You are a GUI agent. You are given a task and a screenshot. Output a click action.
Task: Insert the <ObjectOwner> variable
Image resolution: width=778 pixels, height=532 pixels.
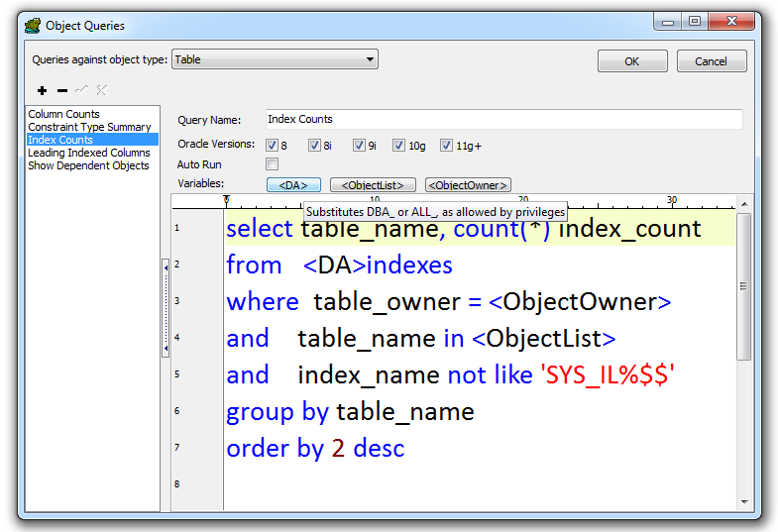click(468, 185)
